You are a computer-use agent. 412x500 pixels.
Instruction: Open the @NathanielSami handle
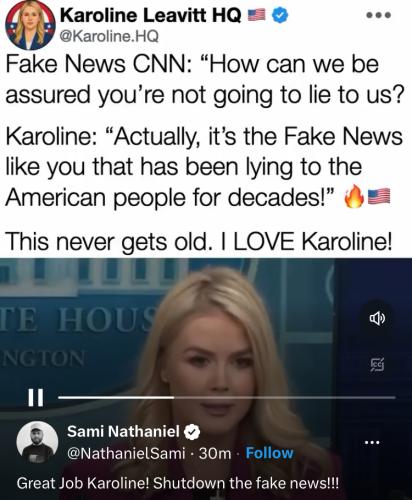tap(126, 453)
